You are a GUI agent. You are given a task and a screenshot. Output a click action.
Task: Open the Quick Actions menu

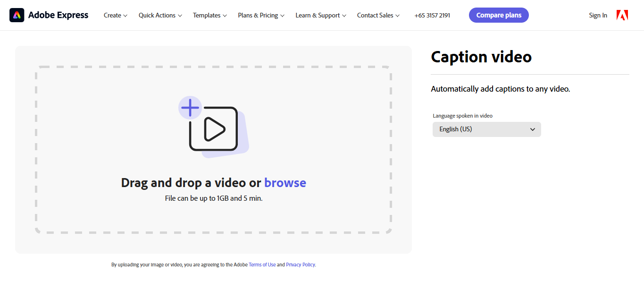coord(159,15)
